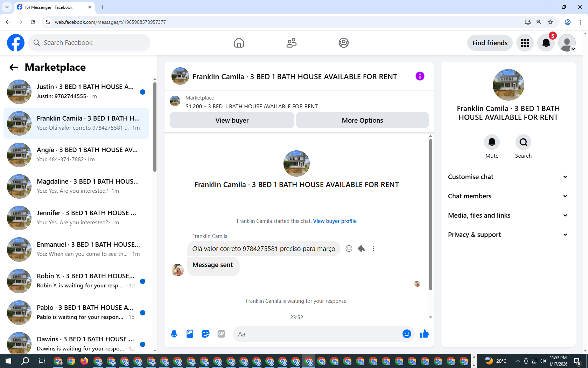
Task: Open Robin Y.'s conversation in the list
Action: tap(76, 281)
